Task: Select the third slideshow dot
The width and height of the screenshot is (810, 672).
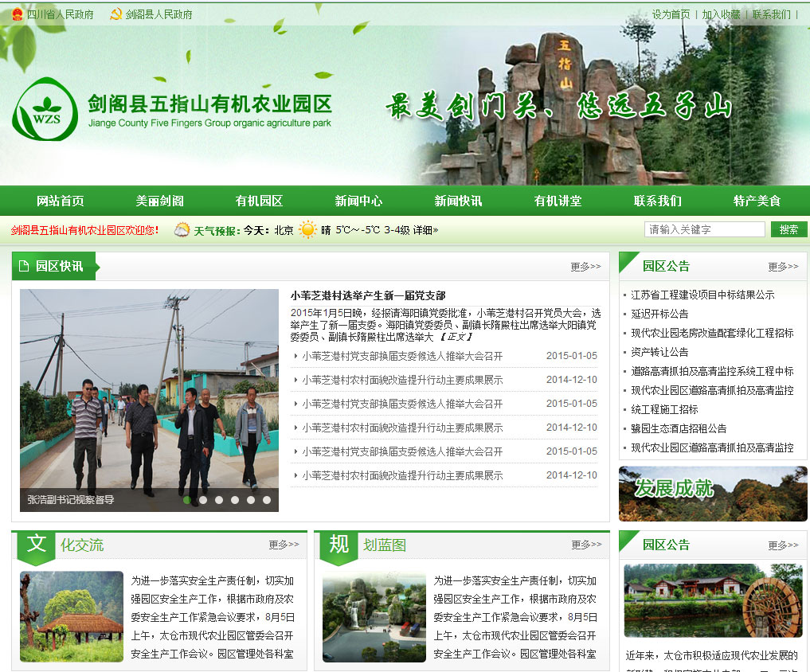Action: click(219, 500)
